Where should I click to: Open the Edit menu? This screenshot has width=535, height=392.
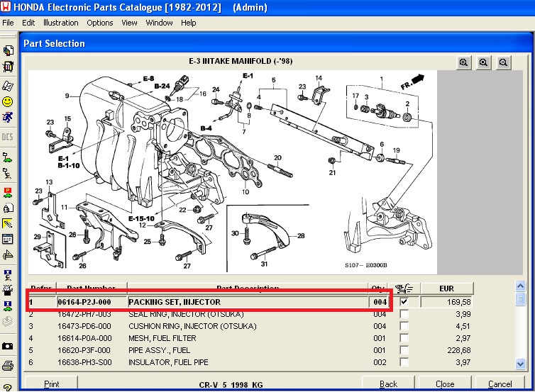coord(28,23)
